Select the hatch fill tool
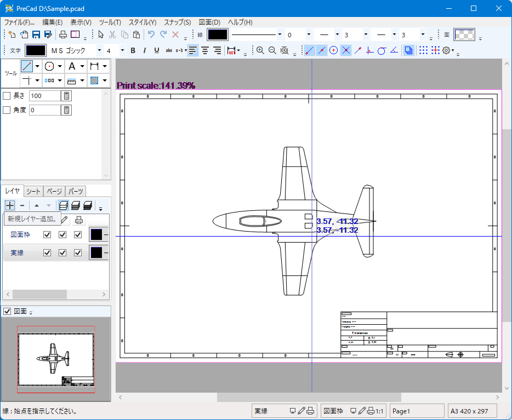Screen dimensions: 512x420 point(94,80)
